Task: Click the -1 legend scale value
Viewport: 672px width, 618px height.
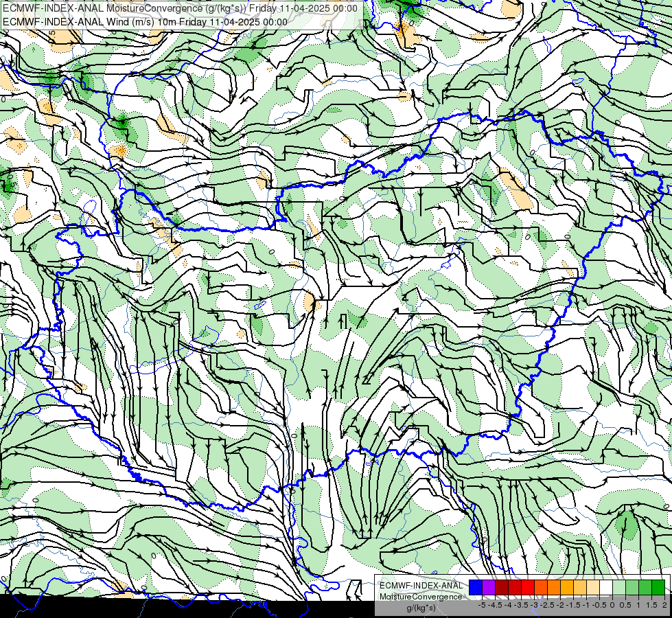Action: click(586, 605)
